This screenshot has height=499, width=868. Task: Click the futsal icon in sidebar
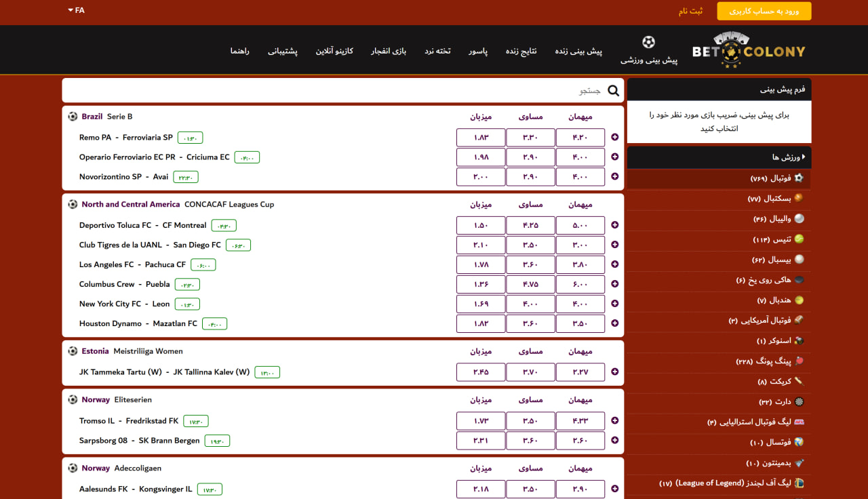pos(799,442)
